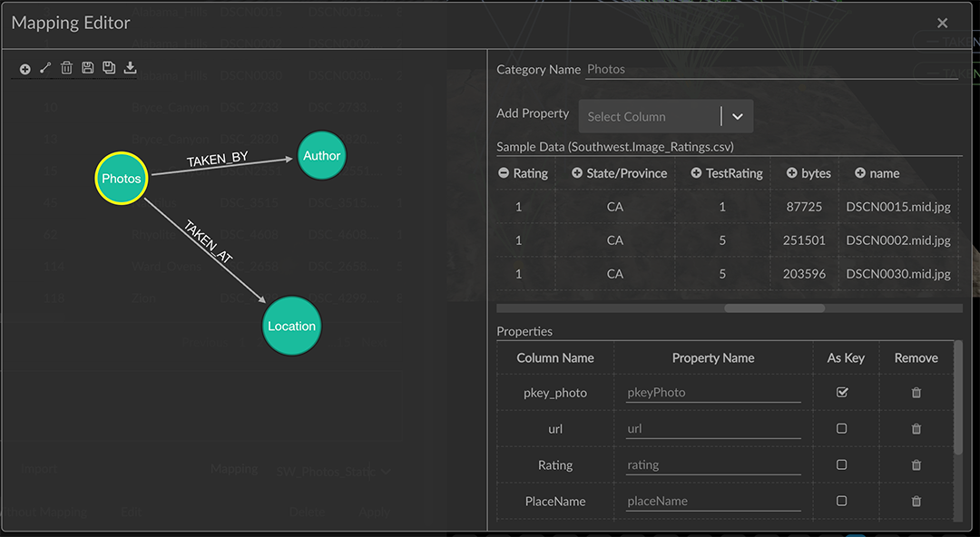980x537 pixels.
Task: Select the Author node in graph
Action: [x=321, y=156]
